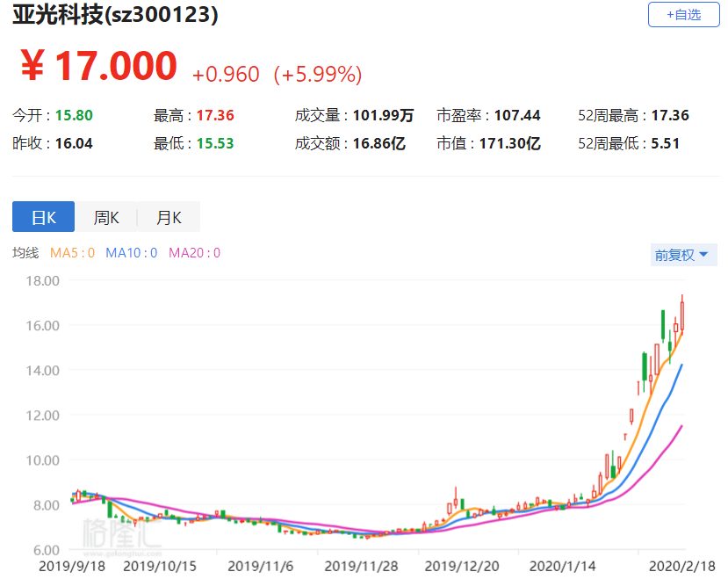Click the latest candlestick at the chart peak
The width and height of the screenshot is (728, 579).
tap(682, 316)
